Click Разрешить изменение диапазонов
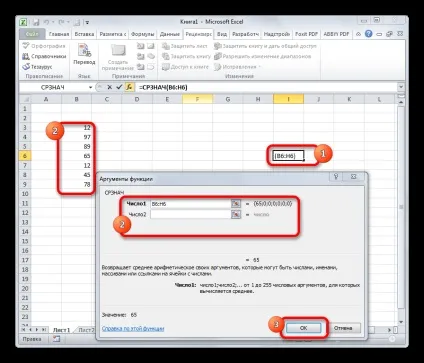The width and height of the screenshot is (424, 363). pos(263,56)
